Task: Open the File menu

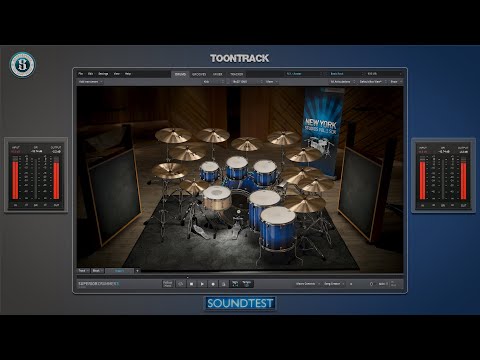Action: click(80, 74)
